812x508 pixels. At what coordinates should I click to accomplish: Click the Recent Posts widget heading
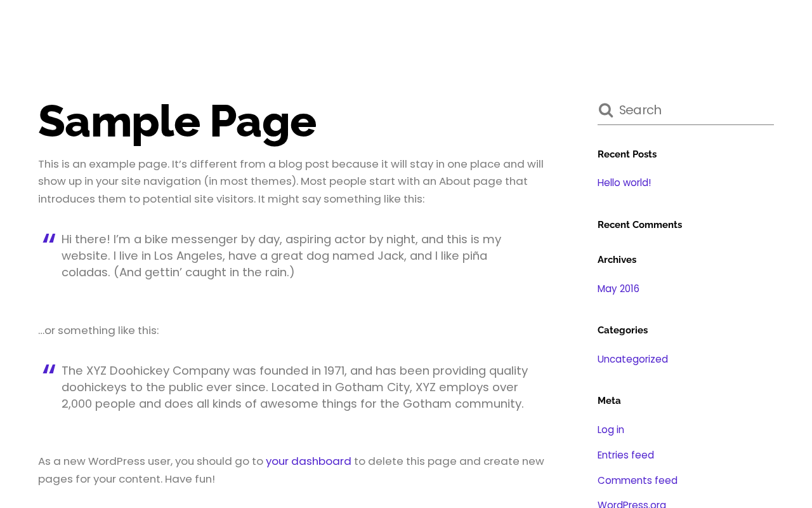click(x=627, y=154)
